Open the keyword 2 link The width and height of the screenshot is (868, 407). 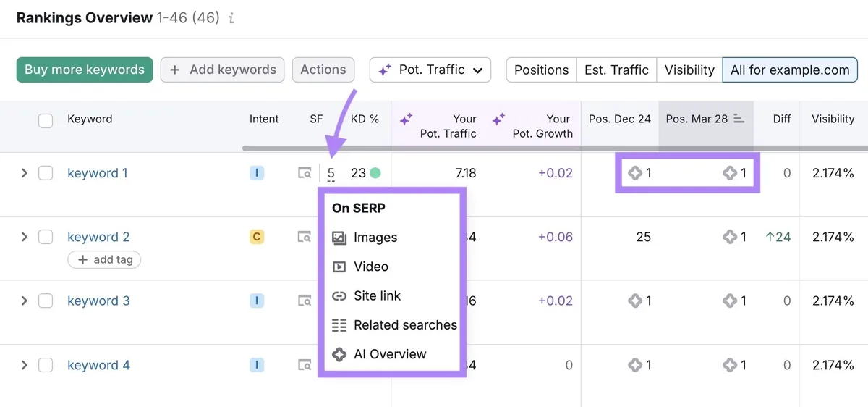(x=98, y=237)
